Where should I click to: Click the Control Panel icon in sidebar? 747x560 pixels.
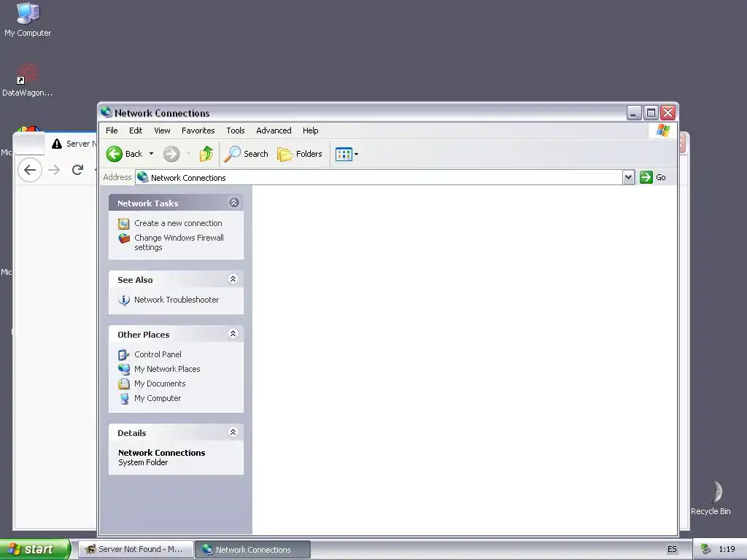click(124, 355)
